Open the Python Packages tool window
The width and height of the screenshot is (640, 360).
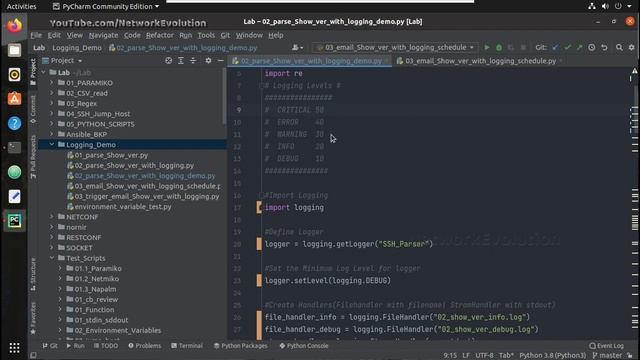pos(241,346)
